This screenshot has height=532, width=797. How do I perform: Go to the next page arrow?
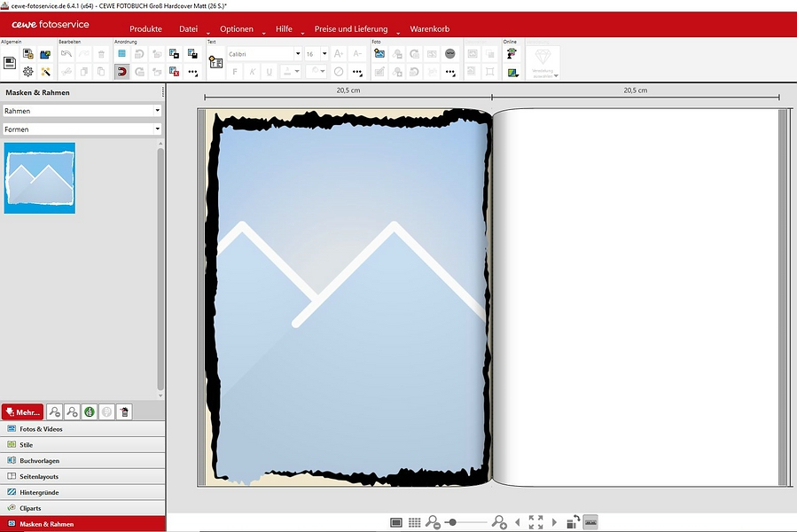554,522
